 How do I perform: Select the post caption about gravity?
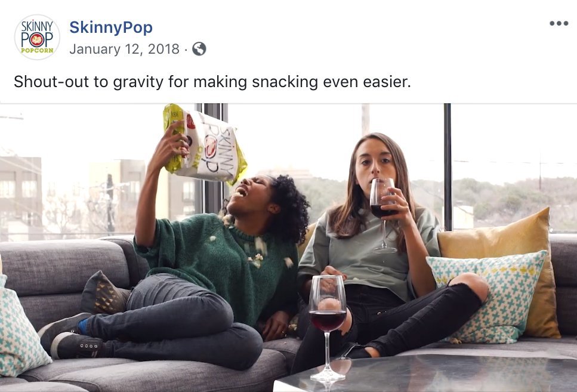[x=212, y=82]
